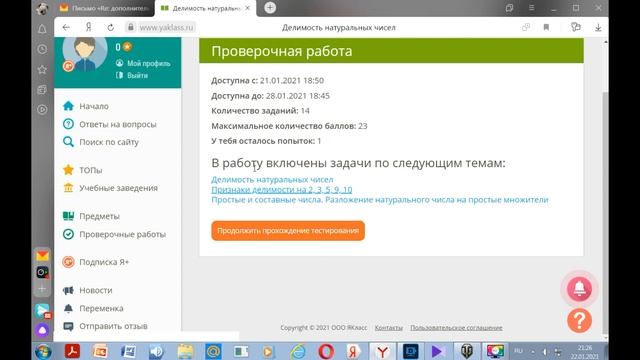
Task: Click the megaphone icon beside 'Новости'
Action: coord(68,290)
